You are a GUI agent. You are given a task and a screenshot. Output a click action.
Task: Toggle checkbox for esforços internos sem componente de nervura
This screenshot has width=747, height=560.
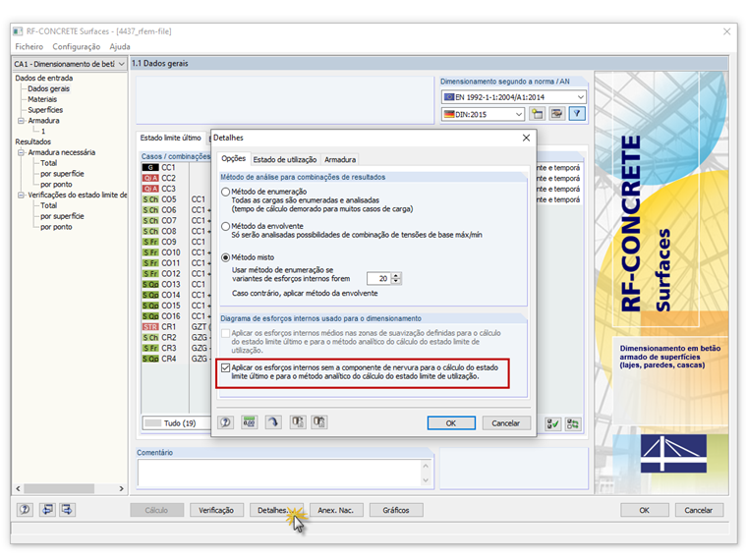[x=226, y=367]
